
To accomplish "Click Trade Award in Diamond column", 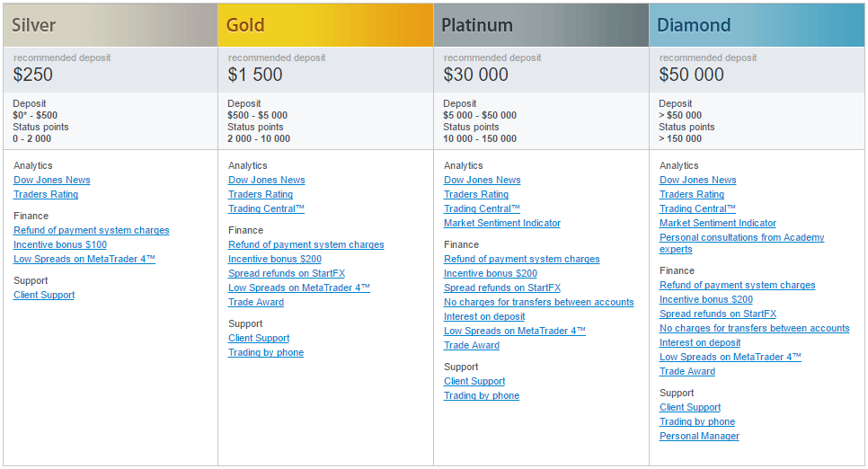I will [x=687, y=372].
